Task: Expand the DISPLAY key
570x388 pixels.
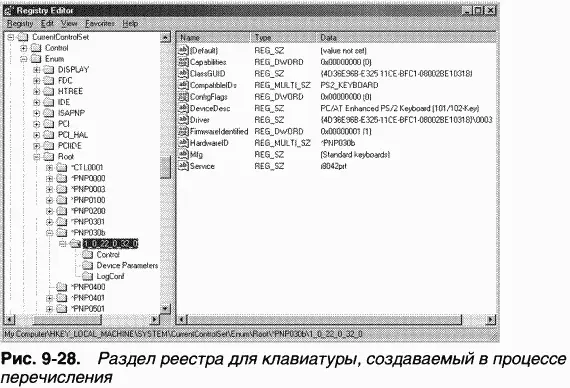Action: [x=36, y=69]
